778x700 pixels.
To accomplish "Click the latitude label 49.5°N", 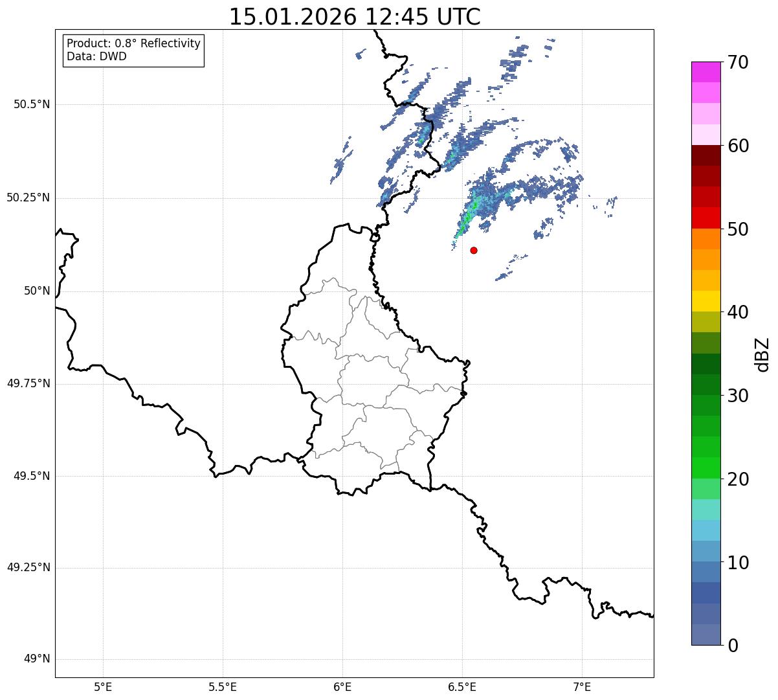I will click(x=32, y=476).
